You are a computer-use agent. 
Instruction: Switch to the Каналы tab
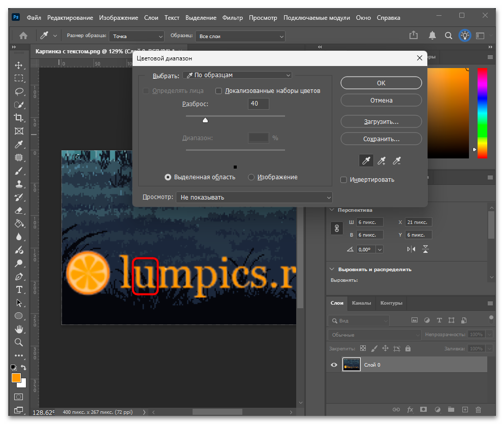tap(361, 303)
